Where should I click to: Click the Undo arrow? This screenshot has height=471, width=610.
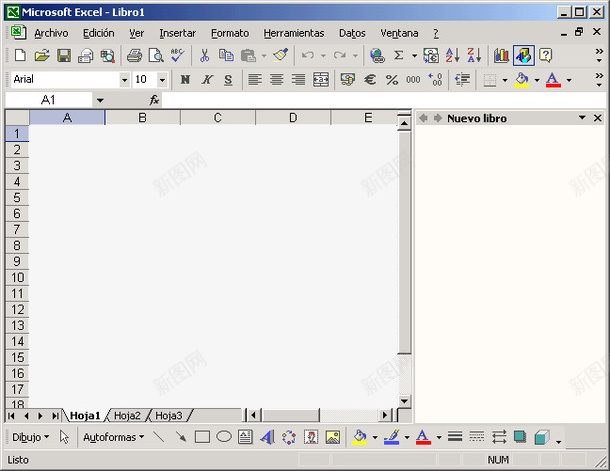pos(308,56)
